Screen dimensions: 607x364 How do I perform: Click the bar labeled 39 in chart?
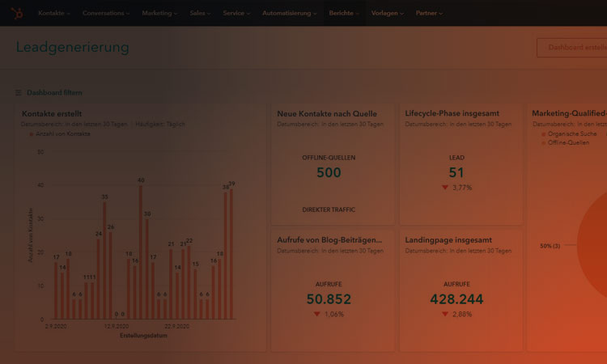pos(231,254)
